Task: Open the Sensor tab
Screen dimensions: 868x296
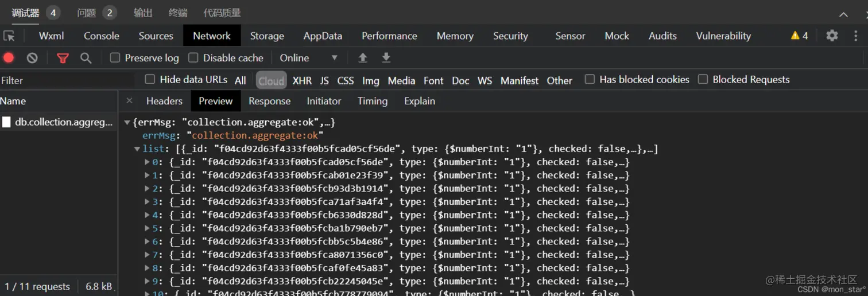Action: coord(570,36)
